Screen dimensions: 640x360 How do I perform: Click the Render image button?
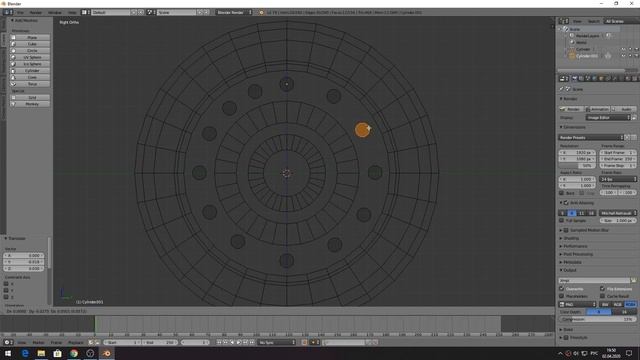(571, 109)
